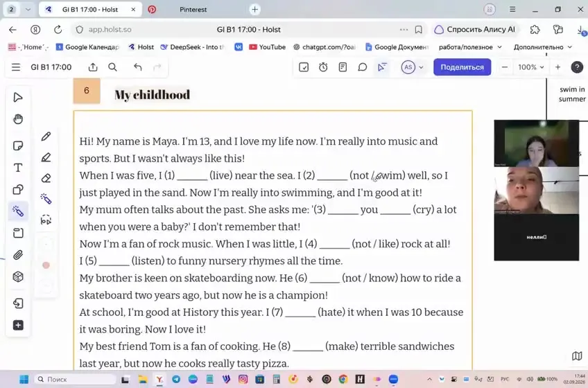Search the board with magnifier icon
The image size is (588, 388).
[112, 67]
